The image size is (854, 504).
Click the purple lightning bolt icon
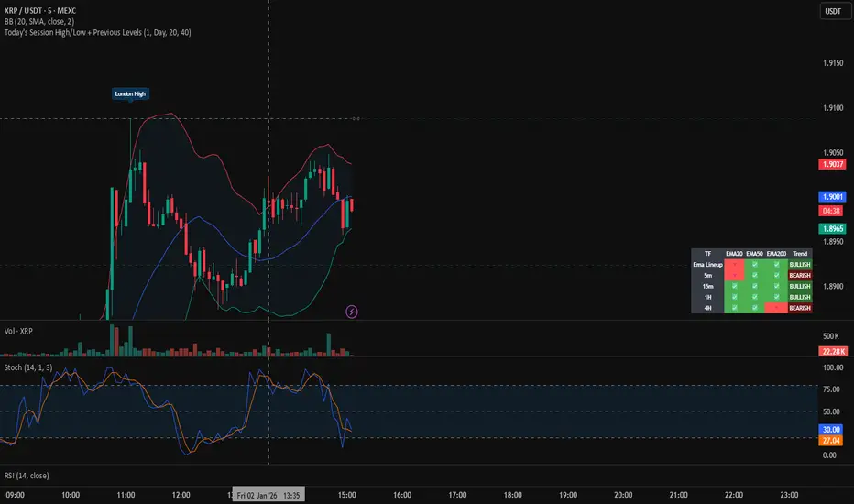tap(352, 312)
